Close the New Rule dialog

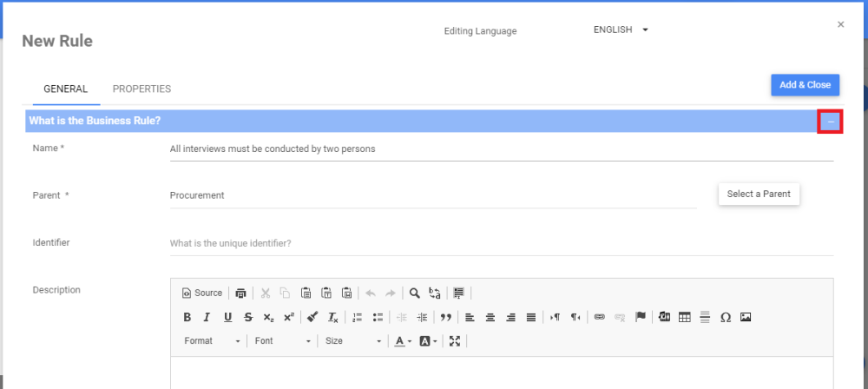tap(841, 24)
